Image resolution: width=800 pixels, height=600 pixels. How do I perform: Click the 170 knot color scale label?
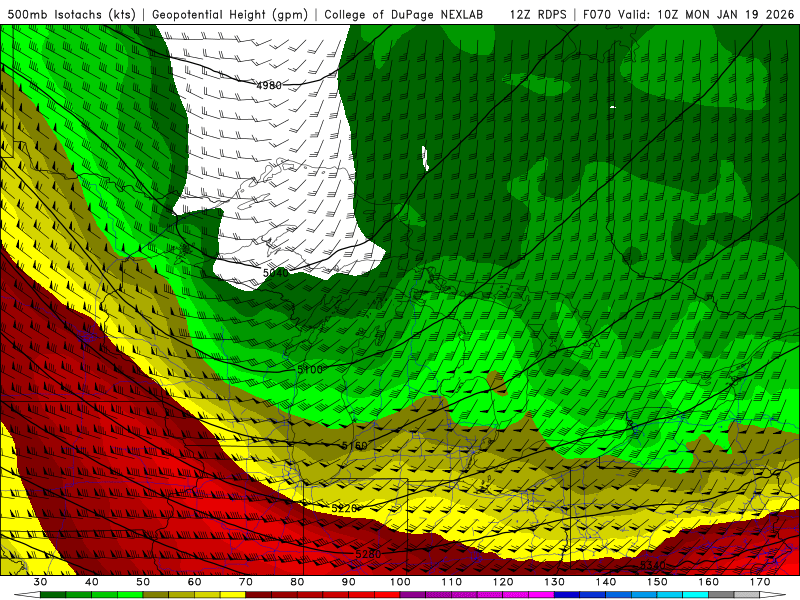click(760, 582)
